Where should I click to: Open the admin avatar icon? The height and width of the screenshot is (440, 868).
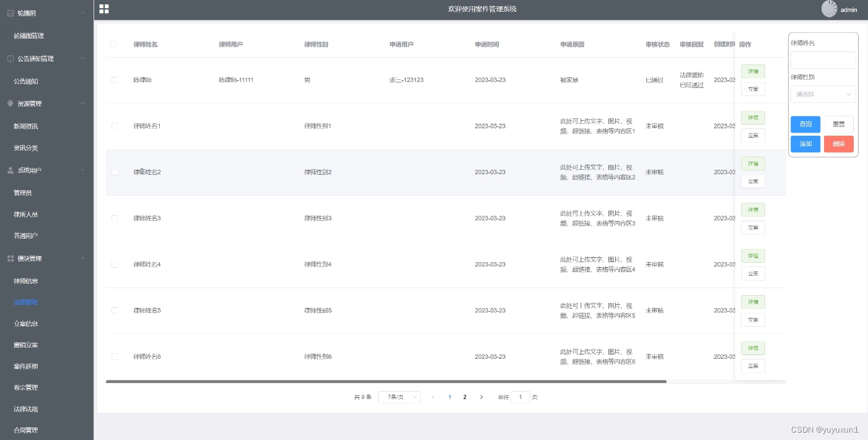829,9
